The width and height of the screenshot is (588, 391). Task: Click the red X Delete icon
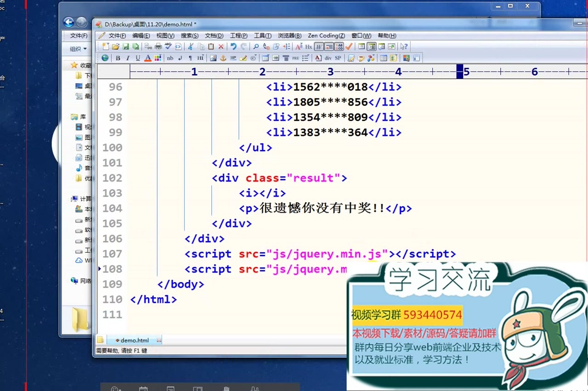click(x=221, y=46)
